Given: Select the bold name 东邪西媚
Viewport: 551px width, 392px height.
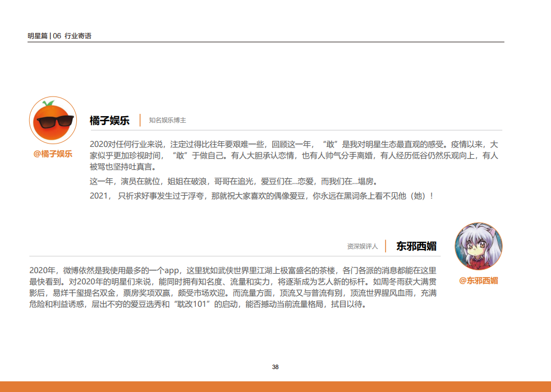Looking at the screenshot, I should point(416,246).
